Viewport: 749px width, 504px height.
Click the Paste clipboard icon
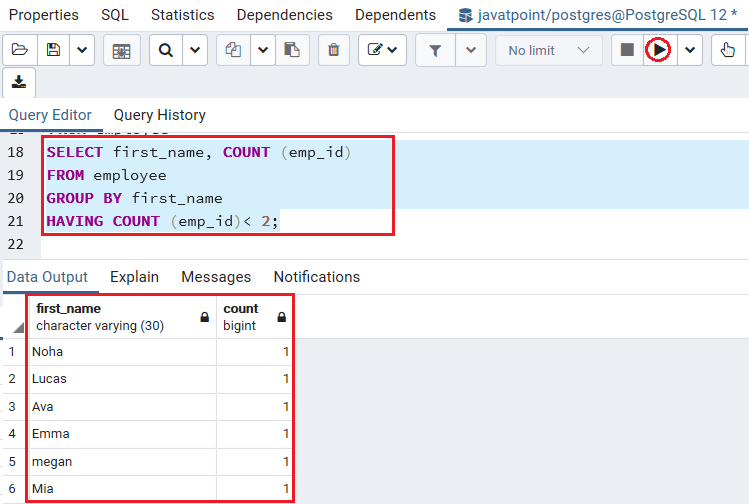tap(292, 50)
